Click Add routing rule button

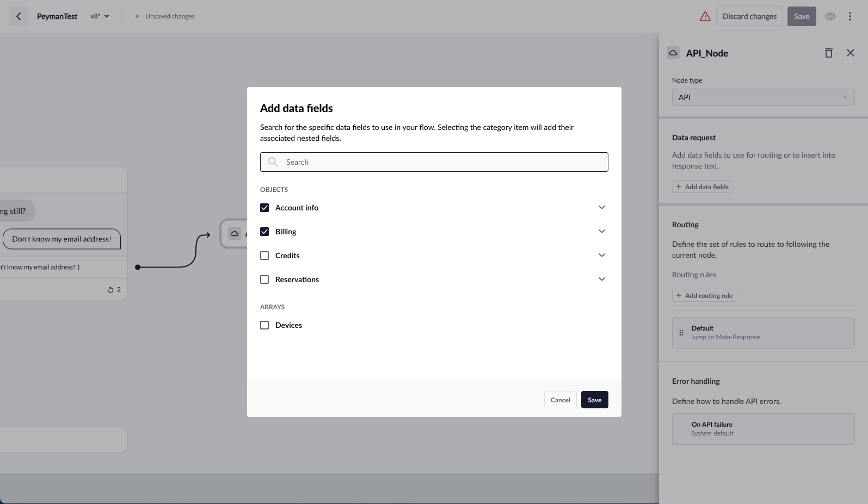click(x=704, y=295)
